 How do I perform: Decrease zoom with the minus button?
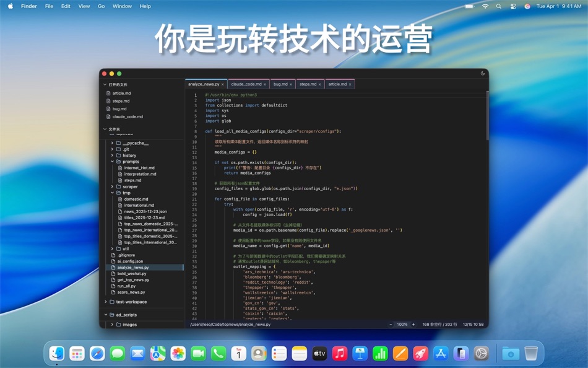point(391,325)
